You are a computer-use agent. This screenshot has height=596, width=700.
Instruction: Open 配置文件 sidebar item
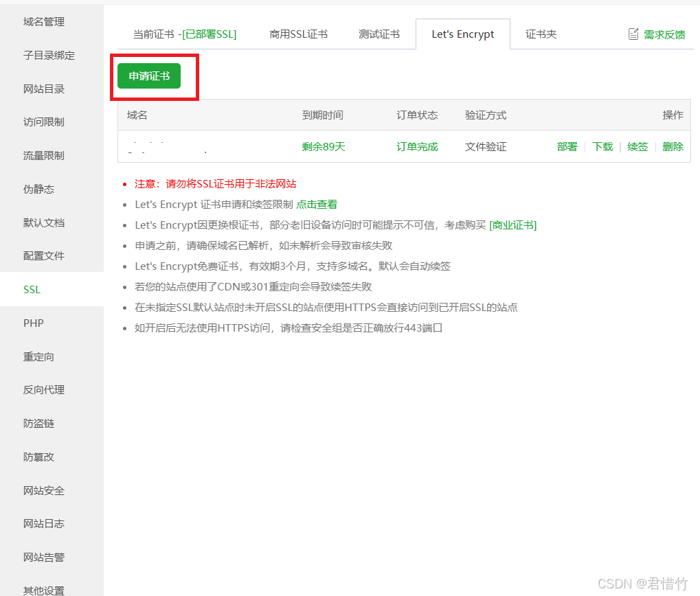44,255
